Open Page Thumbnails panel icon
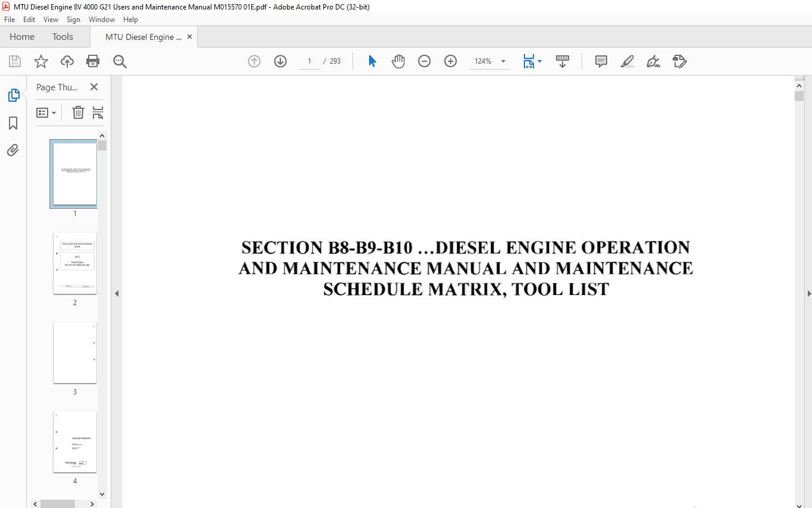 [x=13, y=95]
